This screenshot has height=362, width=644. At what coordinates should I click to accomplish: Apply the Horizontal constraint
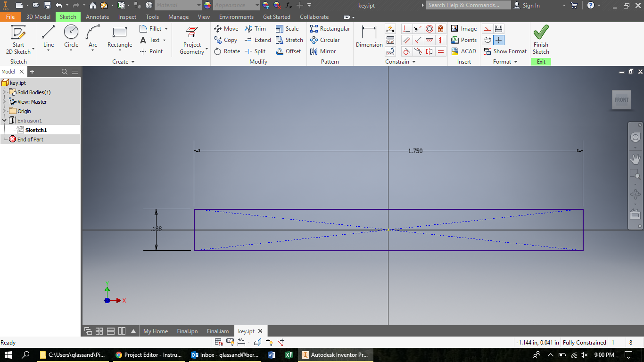(x=429, y=40)
